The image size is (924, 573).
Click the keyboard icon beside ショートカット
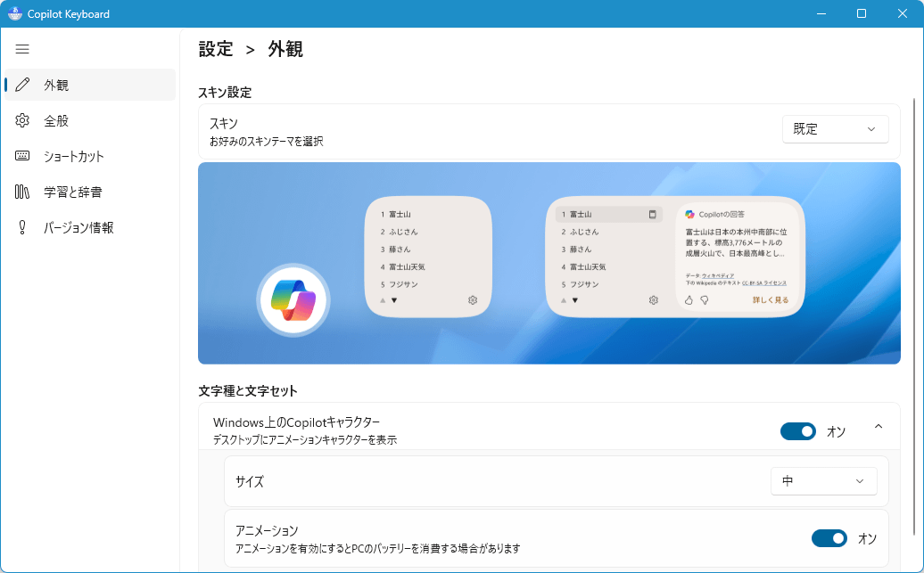point(23,156)
